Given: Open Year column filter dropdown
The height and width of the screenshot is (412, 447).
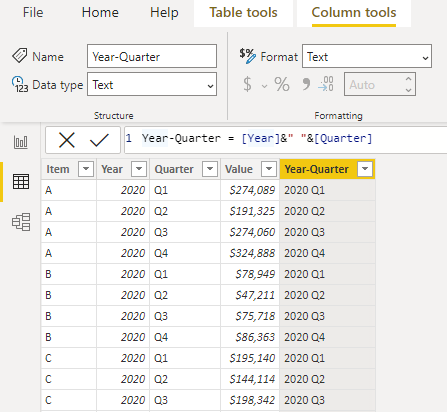Looking at the screenshot, I should pyautogui.click(x=139, y=169).
